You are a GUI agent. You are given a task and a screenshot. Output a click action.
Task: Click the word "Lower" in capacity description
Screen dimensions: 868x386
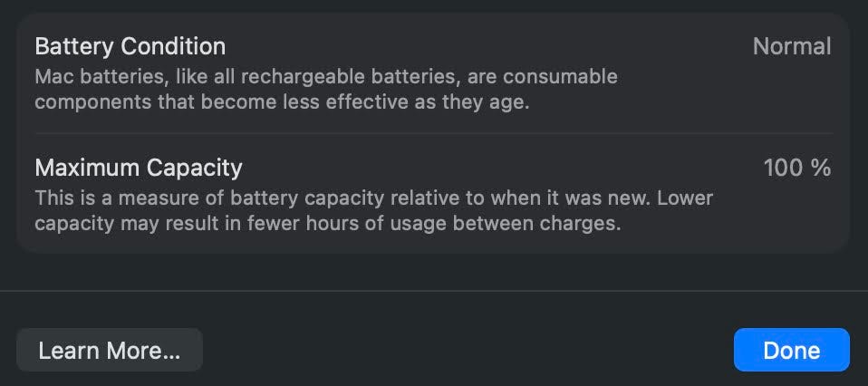685,198
